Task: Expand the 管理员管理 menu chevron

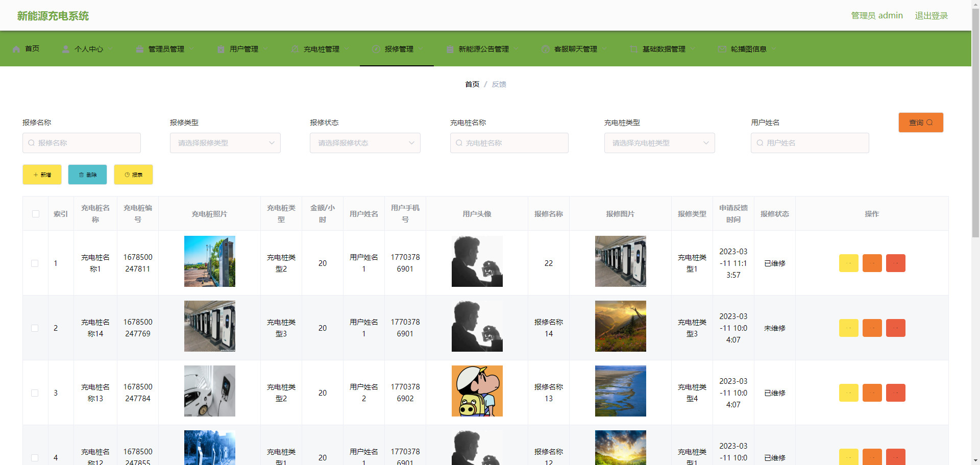Action: click(x=191, y=49)
